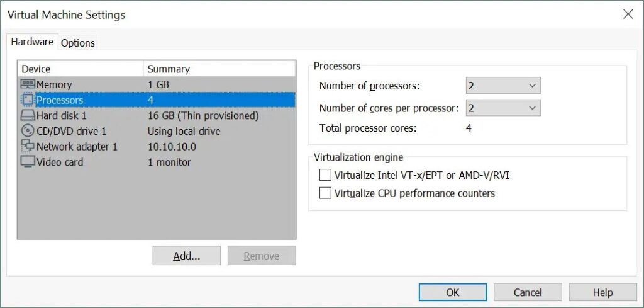
Task: Switch to the Options tab
Action: 78,43
